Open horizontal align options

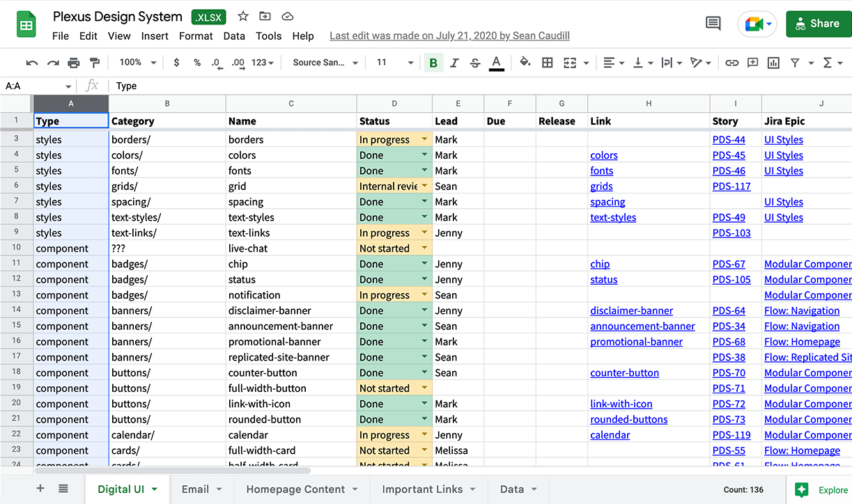tap(613, 63)
